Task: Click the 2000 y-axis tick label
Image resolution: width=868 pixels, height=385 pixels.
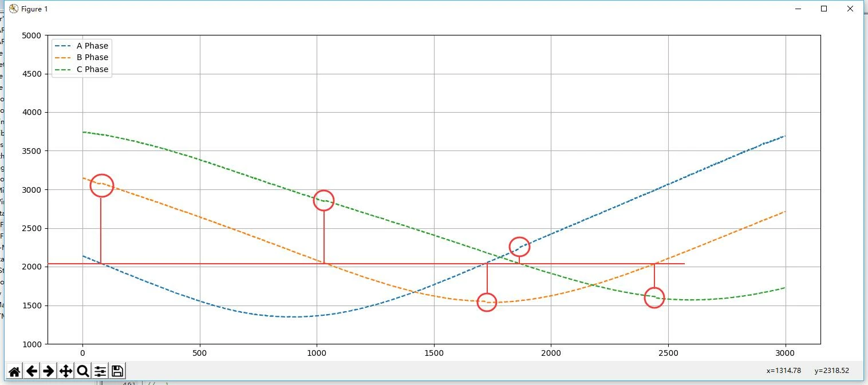Action: click(31, 267)
